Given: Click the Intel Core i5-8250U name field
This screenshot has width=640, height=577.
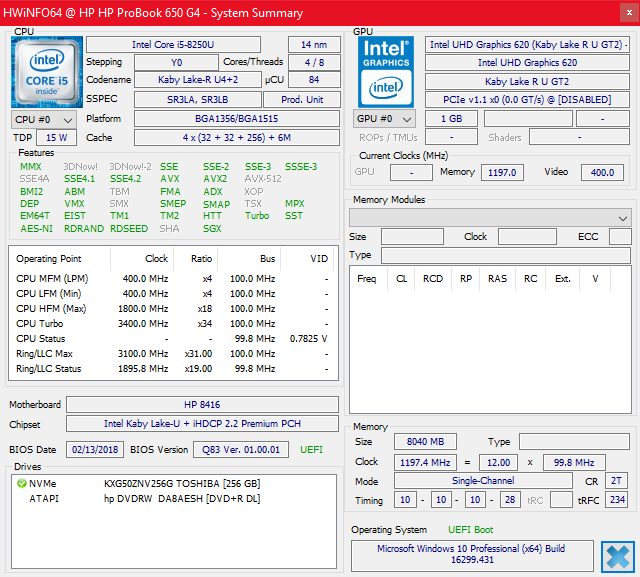Looking at the screenshot, I should (173, 44).
